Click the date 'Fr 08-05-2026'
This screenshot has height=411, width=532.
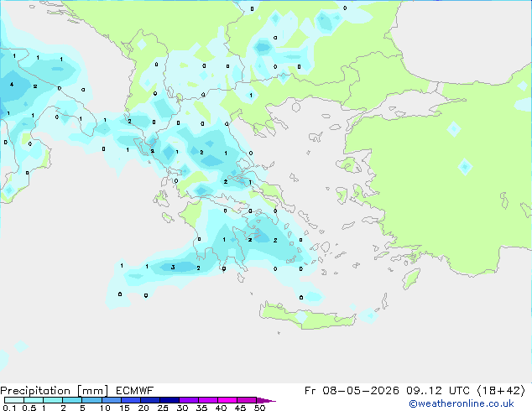pos(352,391)
